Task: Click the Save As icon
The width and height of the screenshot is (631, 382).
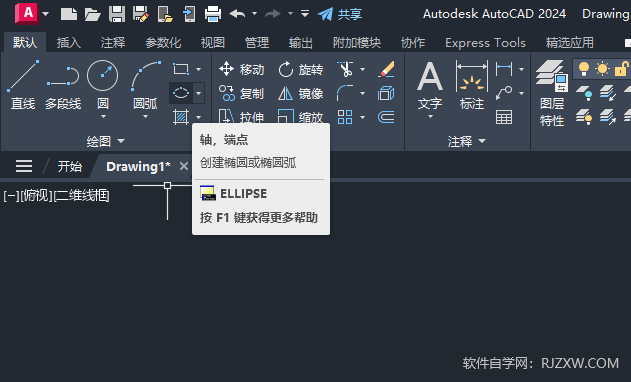Action: click(x=141, y=14)
